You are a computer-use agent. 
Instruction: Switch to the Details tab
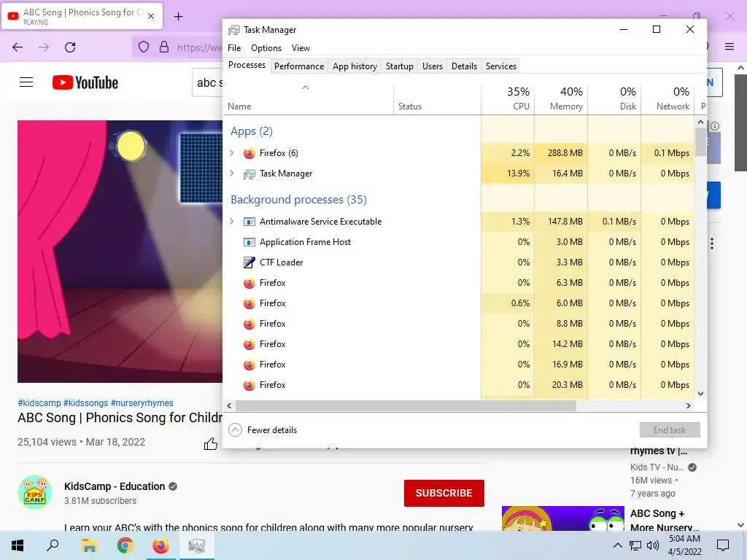[464, 66]
